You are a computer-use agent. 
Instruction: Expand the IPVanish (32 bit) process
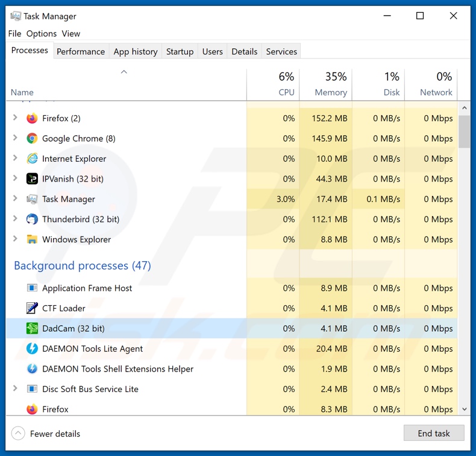[x=15, y=178]
